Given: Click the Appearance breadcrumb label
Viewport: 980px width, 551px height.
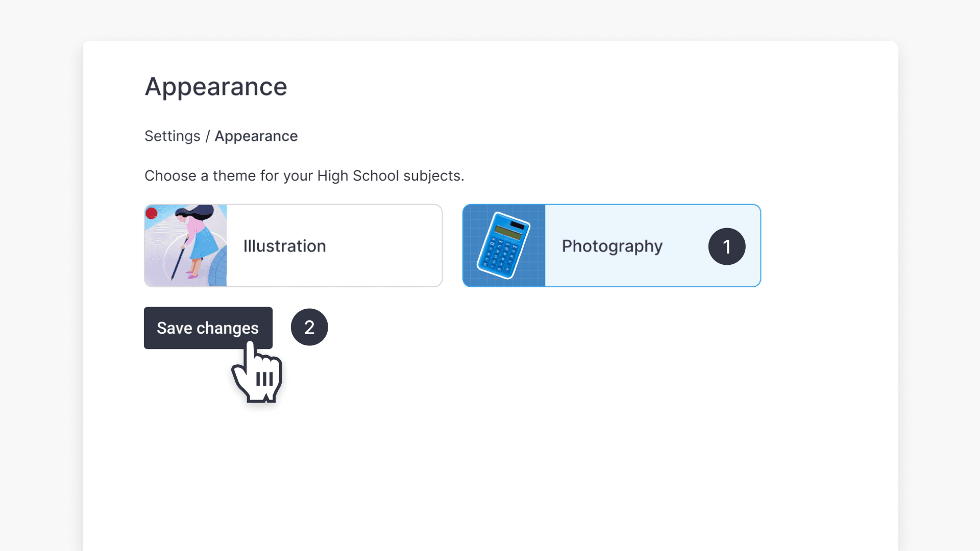Looking at the screenshot, I should click(256, 136).
